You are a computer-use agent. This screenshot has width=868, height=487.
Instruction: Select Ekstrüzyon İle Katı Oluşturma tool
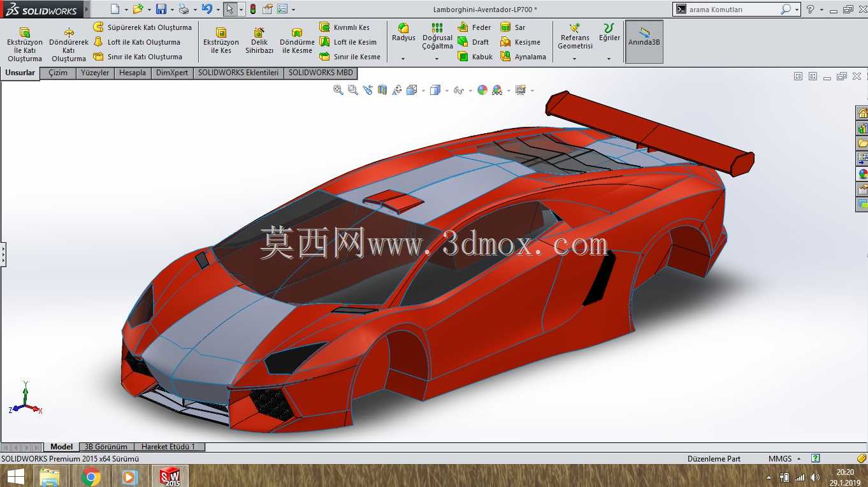[25, 44]
